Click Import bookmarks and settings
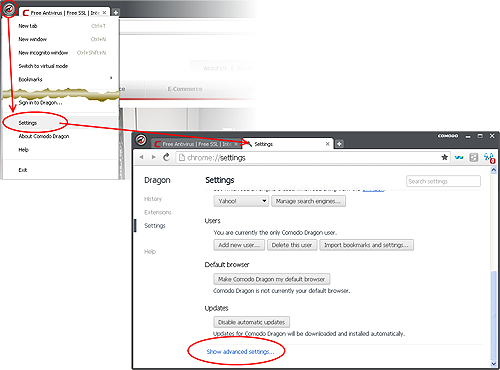 pos(367,245)
